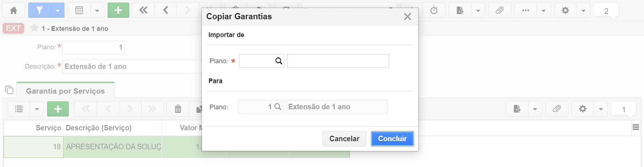
Task: Open the timer stopwatch icon
Action: pos(434,11)
